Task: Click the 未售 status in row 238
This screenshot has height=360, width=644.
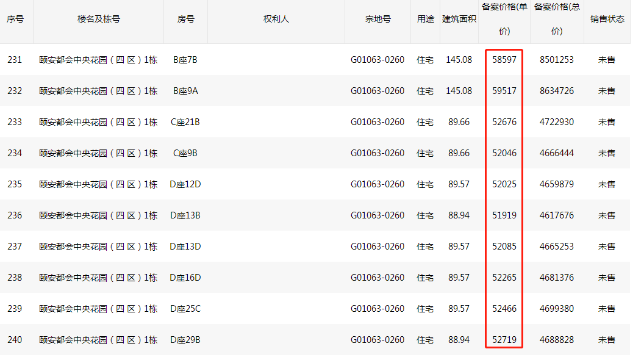Action: tap(607, 278)
